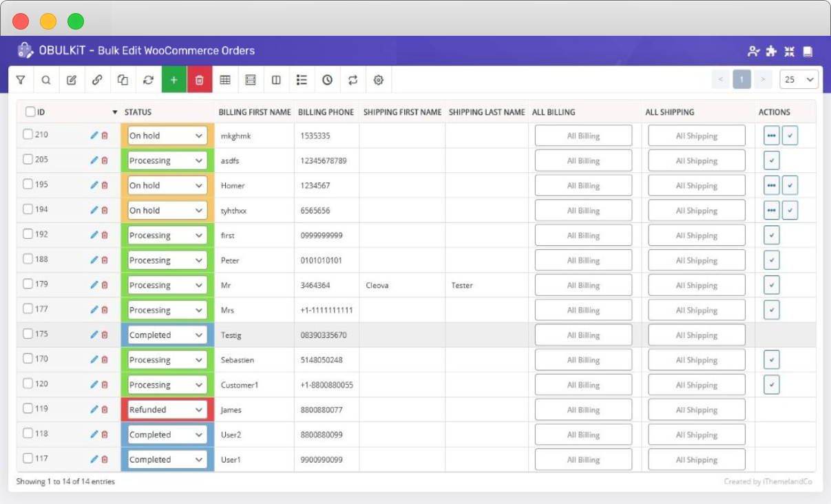Image resolution: width=831 pixels, height=504 pixels.
Task: Click All Shipping button for order 179
Action: [696, 285]
